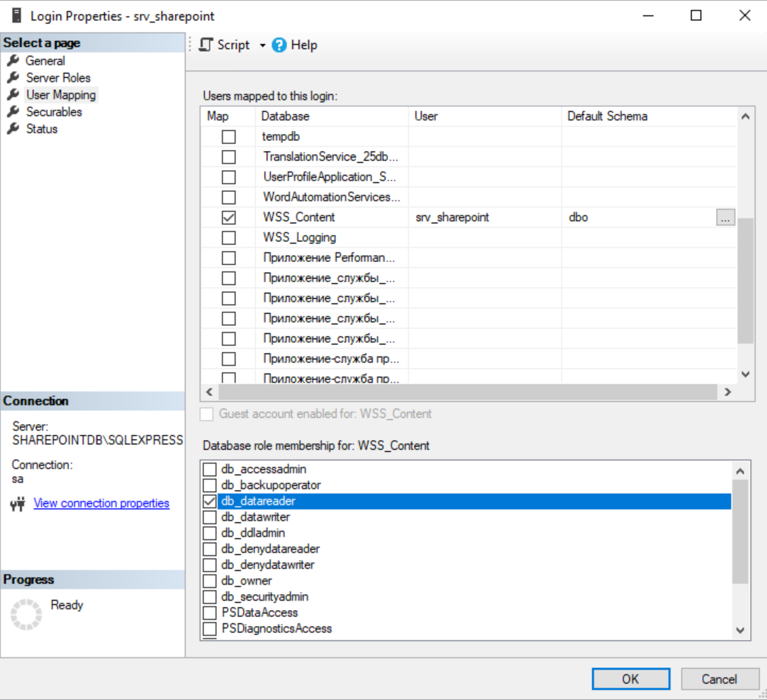The height and width of the screenshot is (700, 767).
Task: Click the User column header
Action: [485, 116]
